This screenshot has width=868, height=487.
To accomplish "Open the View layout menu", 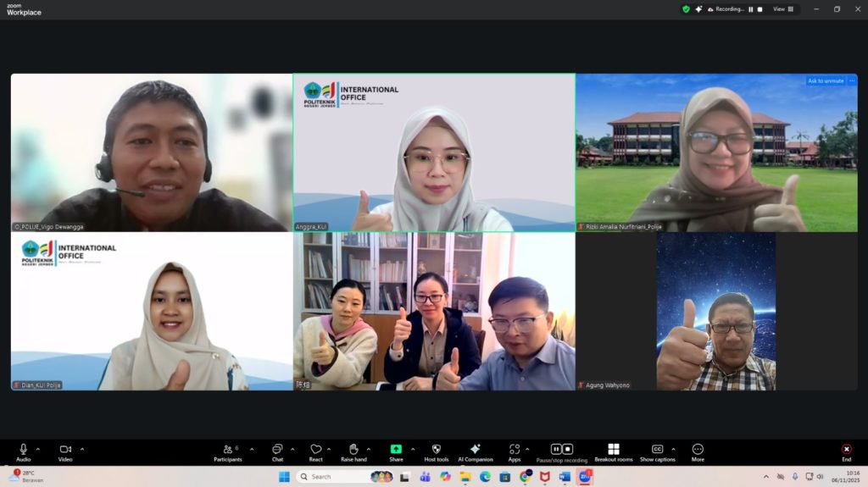I will tap(783, 9).
